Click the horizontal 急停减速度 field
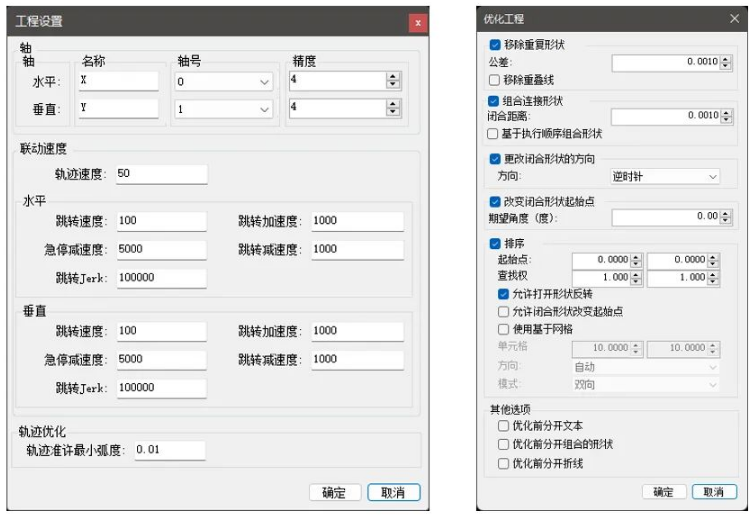This screenshot has height=517, width=751. click(160, 248)
